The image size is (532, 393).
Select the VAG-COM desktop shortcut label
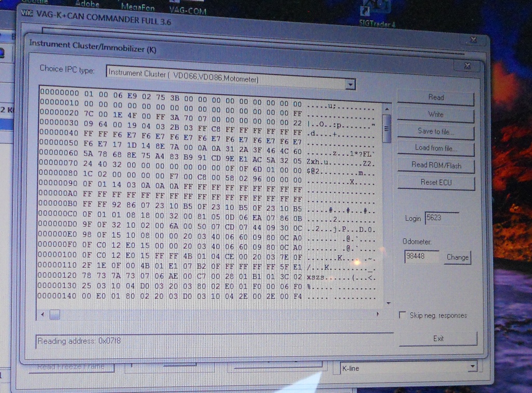pos(188,11)
